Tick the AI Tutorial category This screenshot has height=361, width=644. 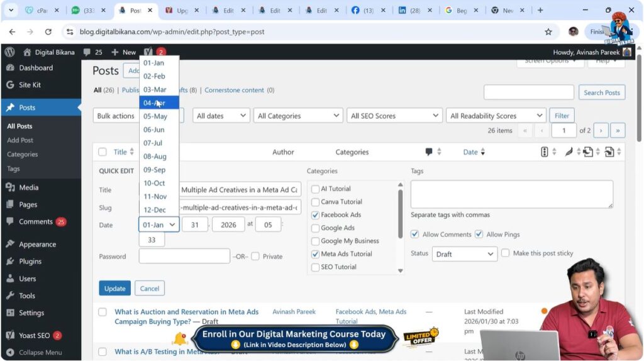[316, 189]
